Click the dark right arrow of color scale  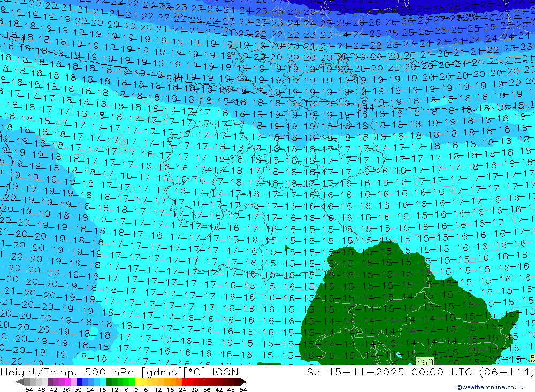point(242,381)
